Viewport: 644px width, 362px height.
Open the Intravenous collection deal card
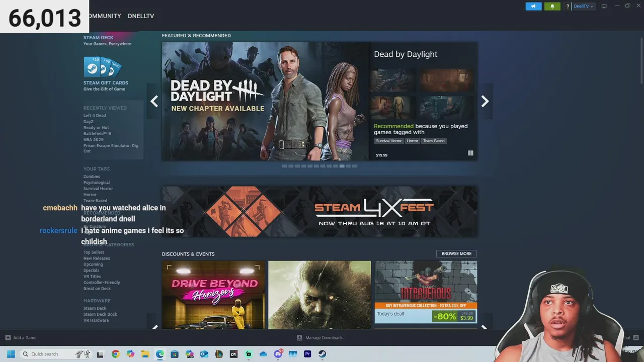pos(426,292)
